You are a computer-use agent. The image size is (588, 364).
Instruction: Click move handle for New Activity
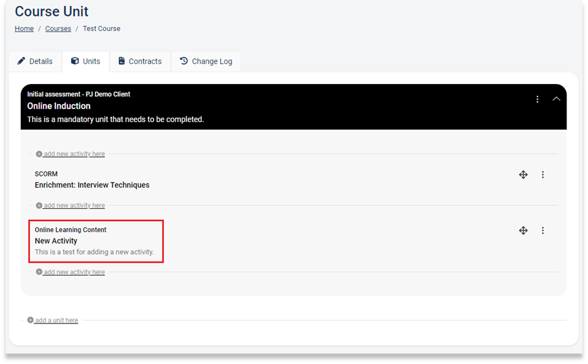click(523, 231)
